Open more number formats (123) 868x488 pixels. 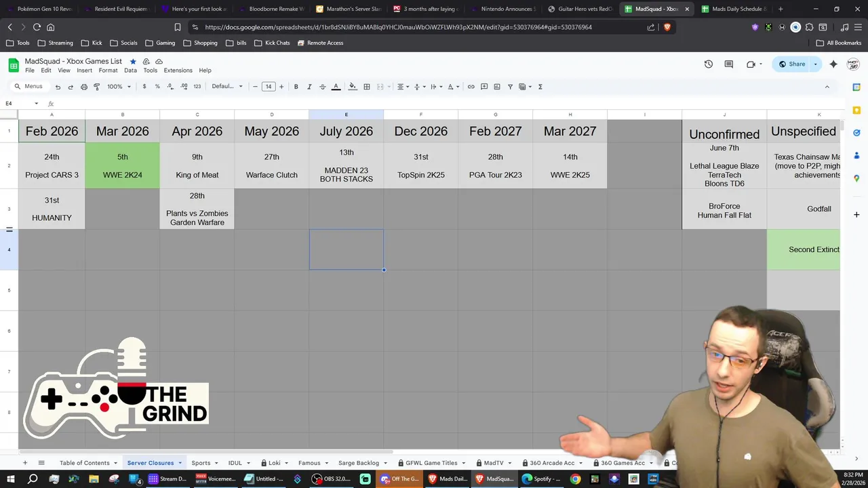coord(197,87)
